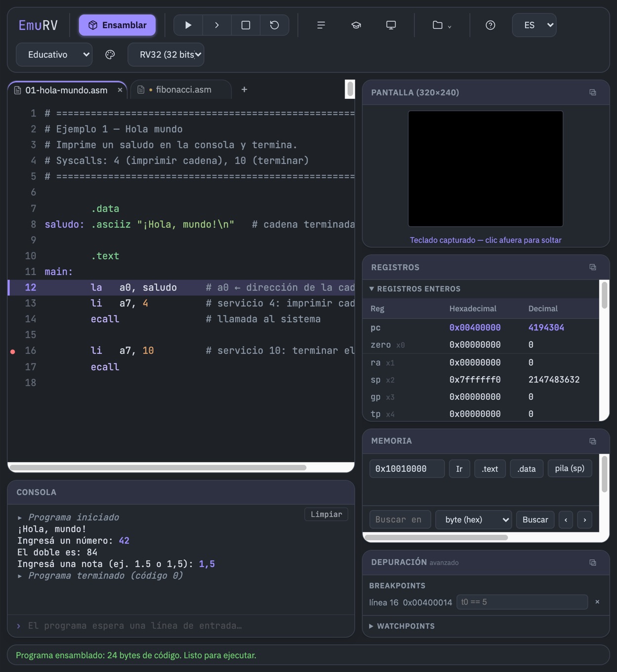This screenshot has width=617, height=672.
Task: Click the Ir button in memory panel
Action: click(459, 468)
